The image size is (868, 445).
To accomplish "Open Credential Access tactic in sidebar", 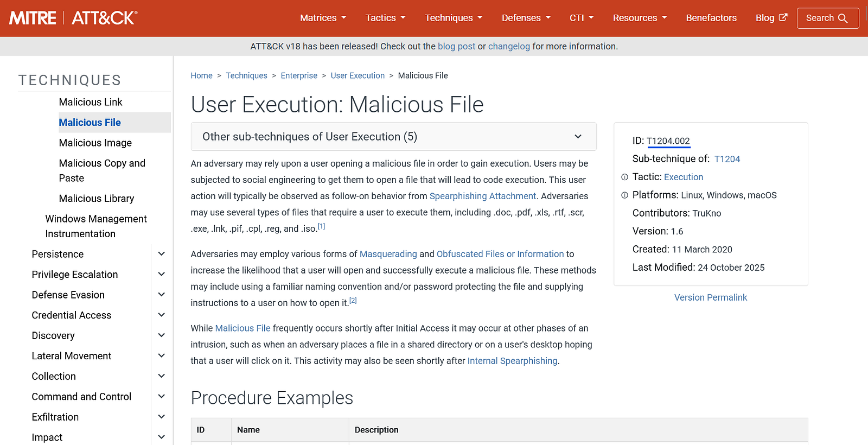I will 72,315.
